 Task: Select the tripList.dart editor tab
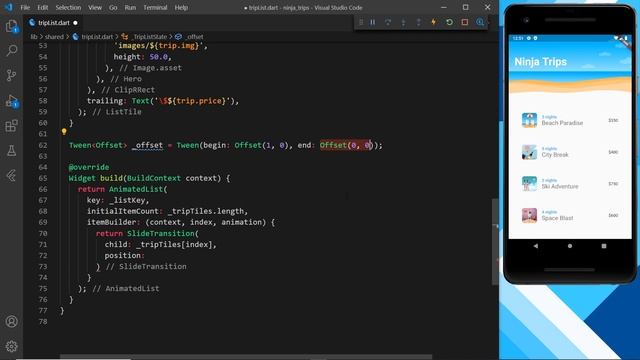[53, 23]
